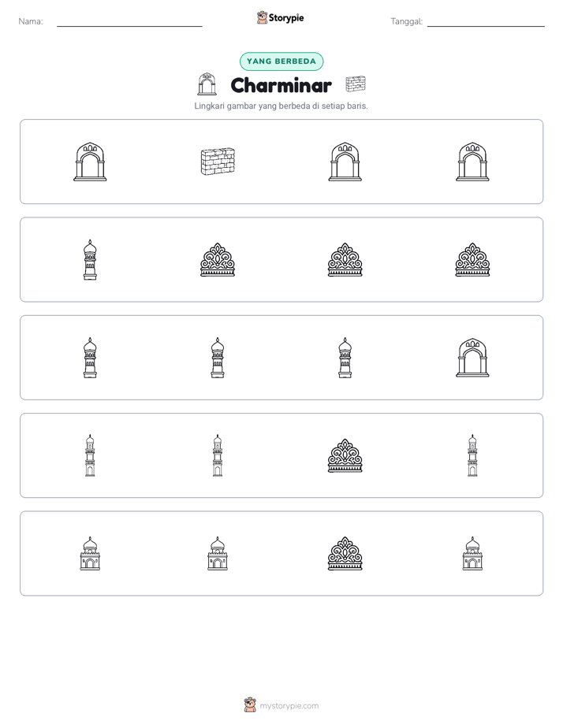Circle the brick wall in the first row

click(218, 162)
